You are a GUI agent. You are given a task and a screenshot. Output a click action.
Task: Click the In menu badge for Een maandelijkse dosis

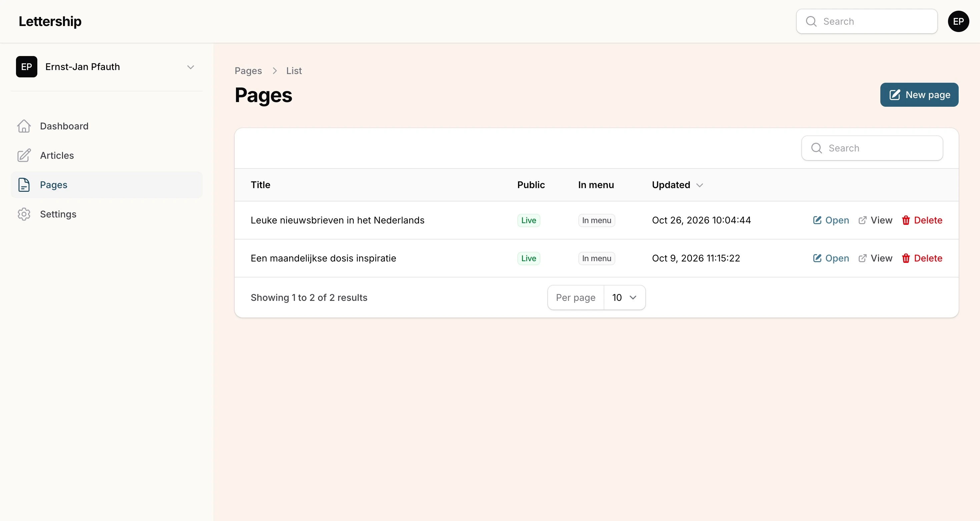pyautogui.click(x=597, y=258)
